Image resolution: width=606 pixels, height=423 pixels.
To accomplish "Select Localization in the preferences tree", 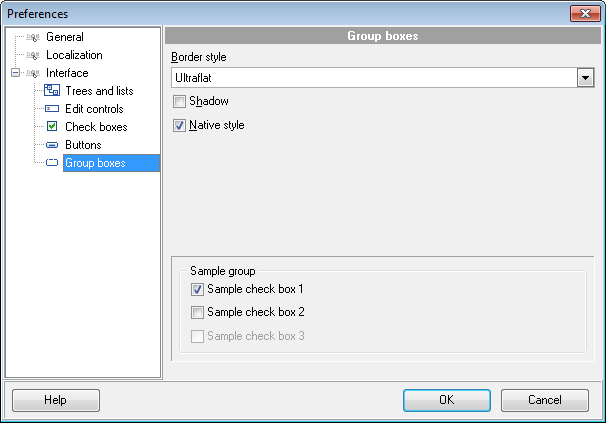I will coord(74,56).
